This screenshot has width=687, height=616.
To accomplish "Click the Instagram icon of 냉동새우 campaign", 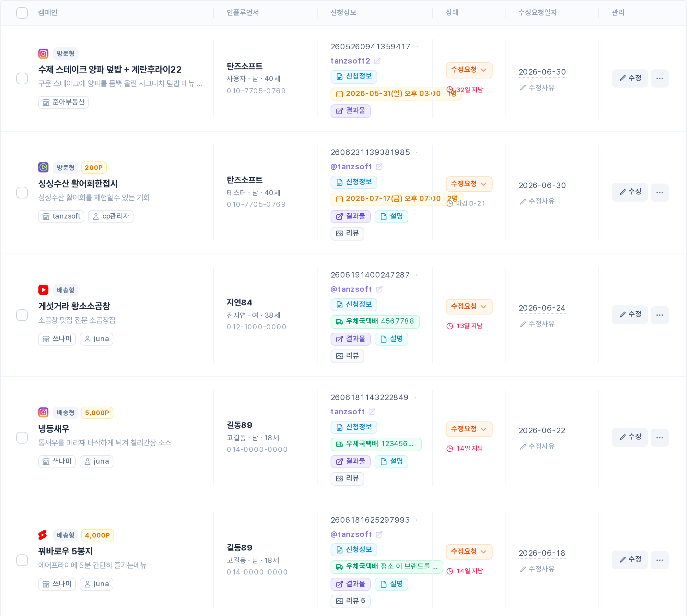I will coord(43,412).
